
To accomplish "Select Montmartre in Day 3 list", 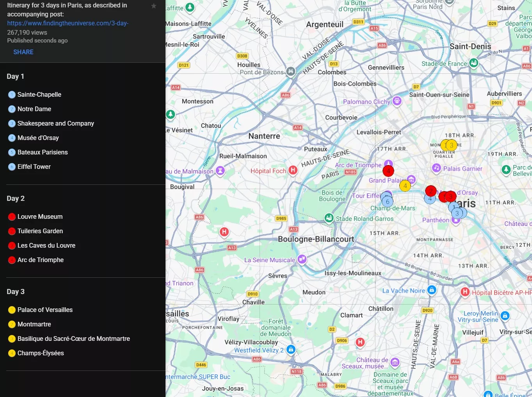I will coord(34,324).
